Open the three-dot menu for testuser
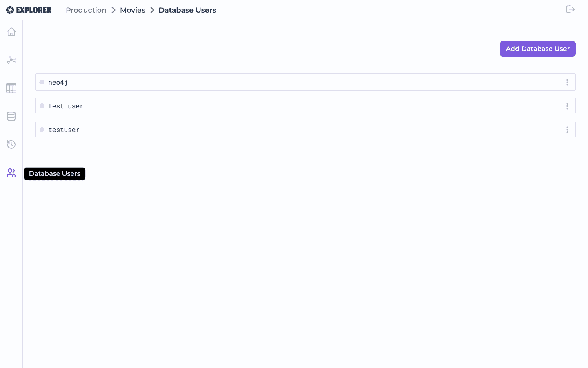Image resolution: width=588 pixels, height=368 pixels. coord(567,130)
